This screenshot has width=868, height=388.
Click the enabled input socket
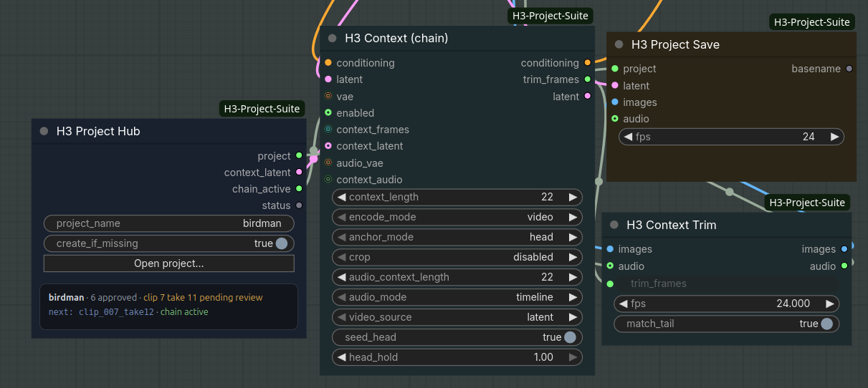point(328,112)
